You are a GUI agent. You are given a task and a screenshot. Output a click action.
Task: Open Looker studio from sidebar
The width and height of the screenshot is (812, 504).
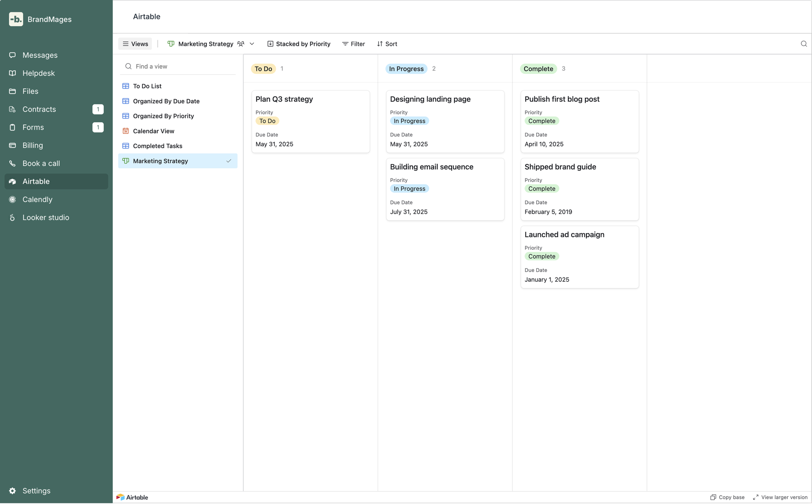pos(46,217)
